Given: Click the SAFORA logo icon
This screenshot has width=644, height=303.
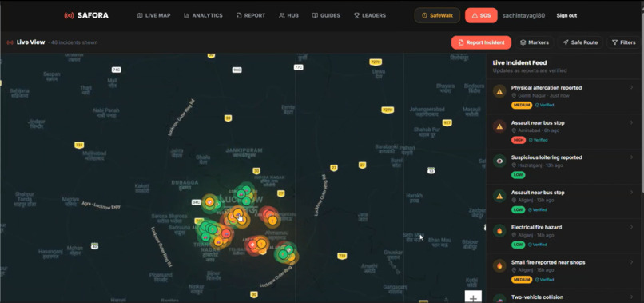Looking at the screenshot, I should [69, 16].
